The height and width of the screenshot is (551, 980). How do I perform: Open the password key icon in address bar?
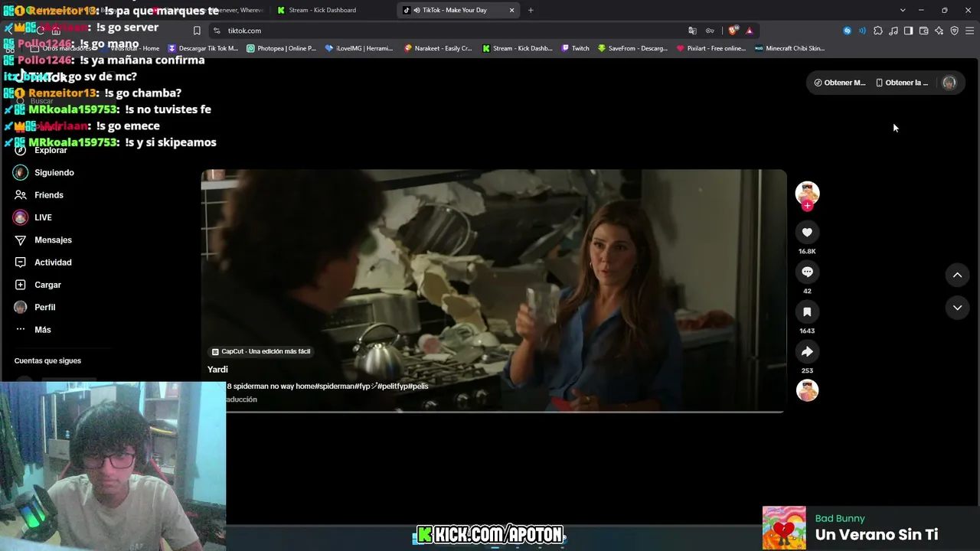pos(710,31)
